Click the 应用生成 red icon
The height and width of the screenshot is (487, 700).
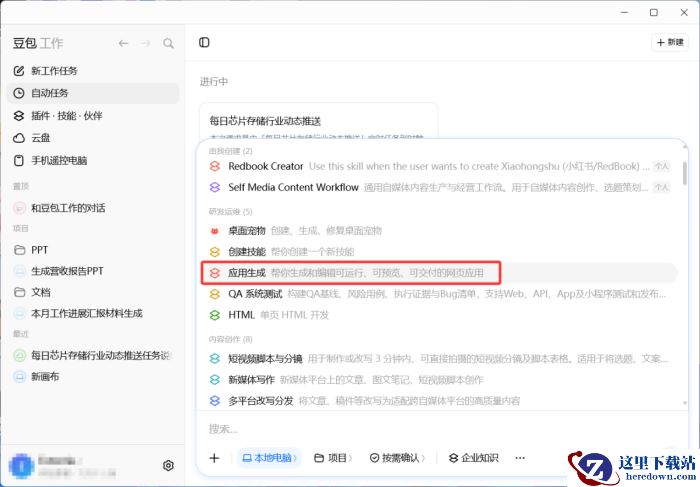tap(215, 273)
